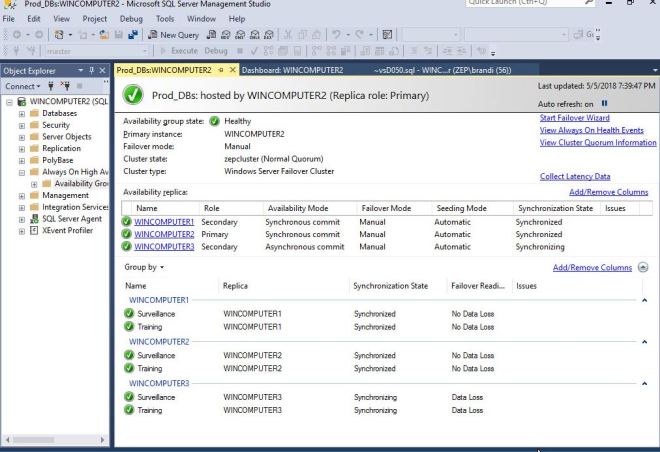The width and height of the screenshot is (660, 452).
Task: Collapse the WINCOMPUTER1 database group
Action: coord(644,299)
